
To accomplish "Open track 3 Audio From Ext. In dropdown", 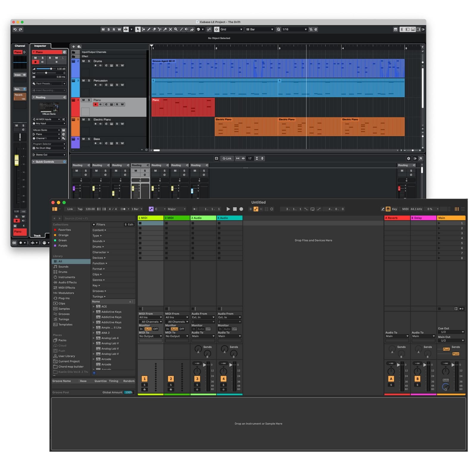I will point(203,317).
